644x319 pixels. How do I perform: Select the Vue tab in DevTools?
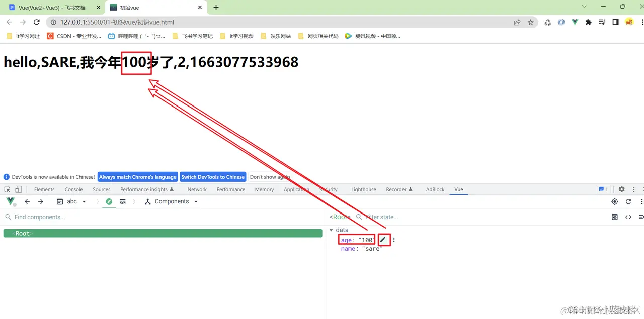pos(459,189)
